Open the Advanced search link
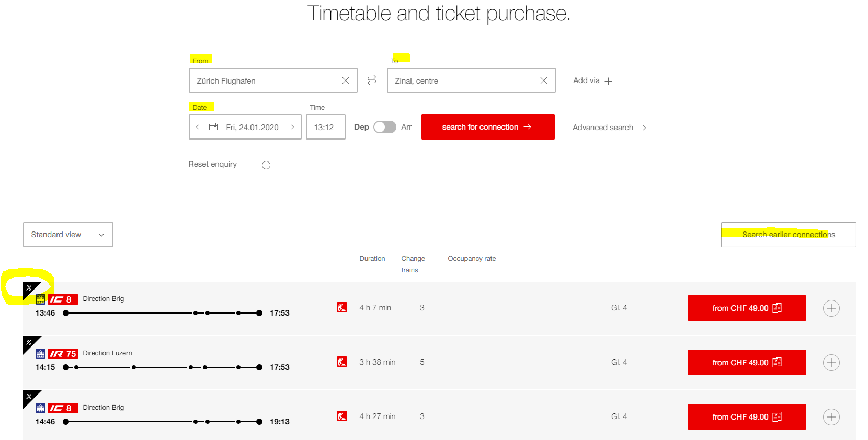 (609, 128)
